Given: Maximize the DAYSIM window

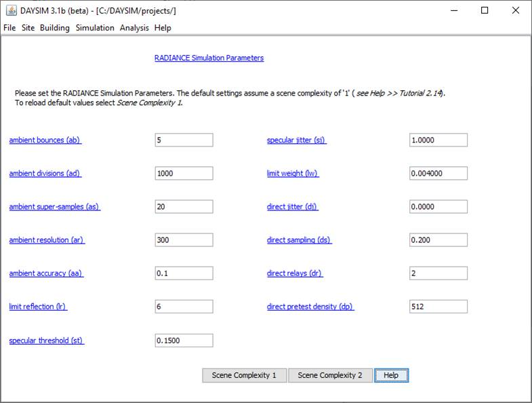Looking at the screenshot, I should 485,11.
